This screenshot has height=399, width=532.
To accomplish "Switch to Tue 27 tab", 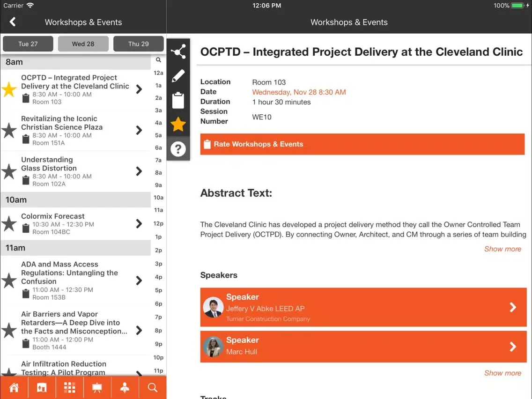I will (x=28, y=44).
